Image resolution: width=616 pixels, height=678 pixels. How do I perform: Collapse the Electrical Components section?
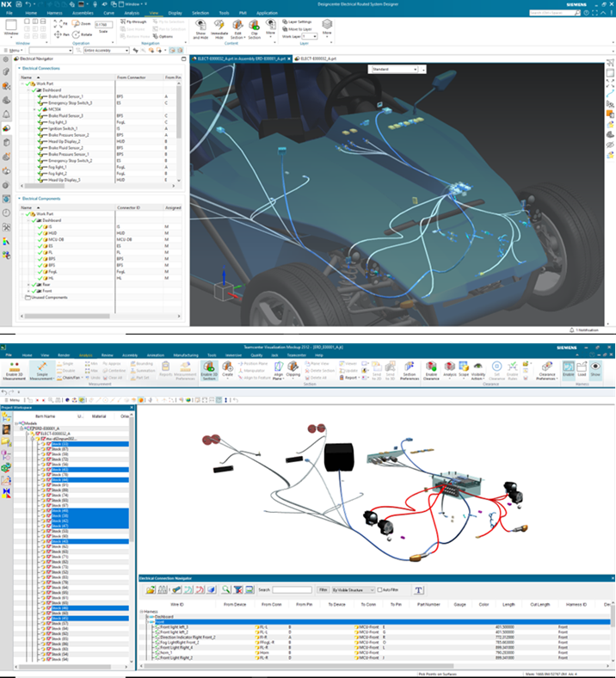20,199
